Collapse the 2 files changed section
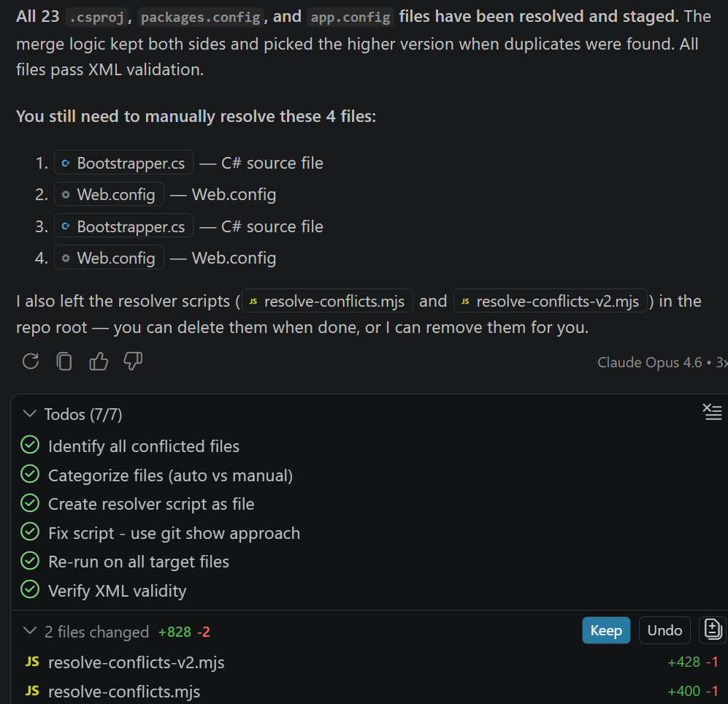Screen dimensions: 728x704 click(x=30, y=631)
